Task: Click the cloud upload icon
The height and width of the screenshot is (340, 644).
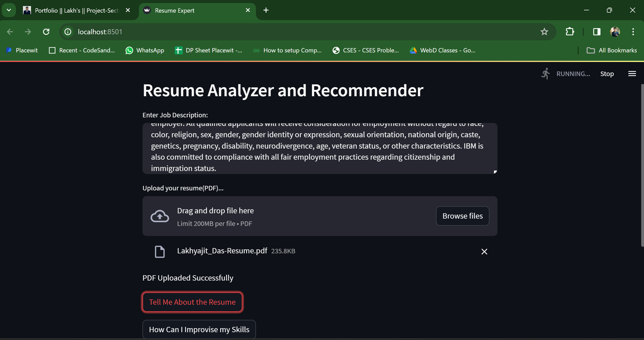Action: click(x=160, y=216)
